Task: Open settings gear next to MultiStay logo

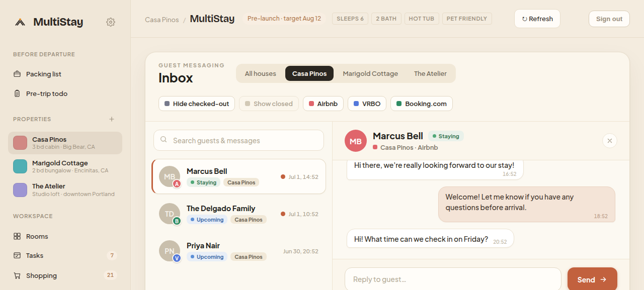Action: (x=111, y=22)
